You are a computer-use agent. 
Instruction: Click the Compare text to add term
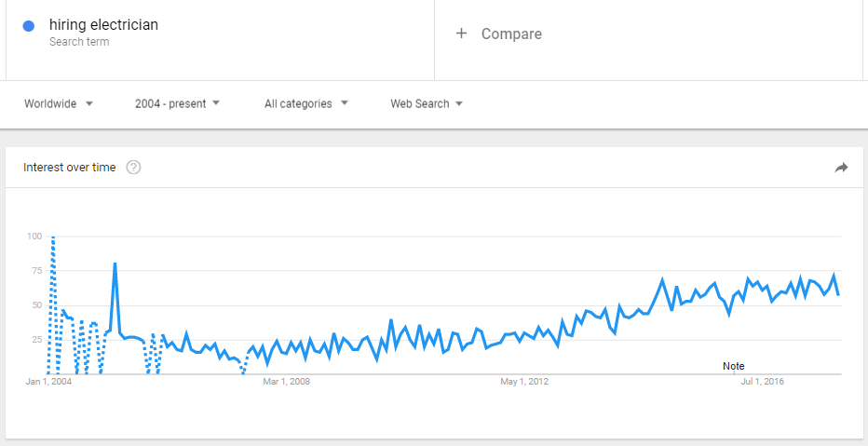click(511, 34)
